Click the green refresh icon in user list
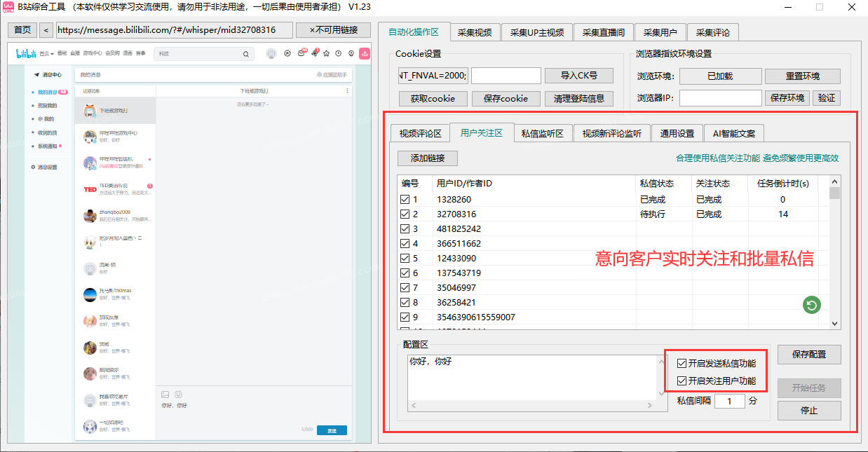Viewport: 868px width, 452px height. click(811, 305)
